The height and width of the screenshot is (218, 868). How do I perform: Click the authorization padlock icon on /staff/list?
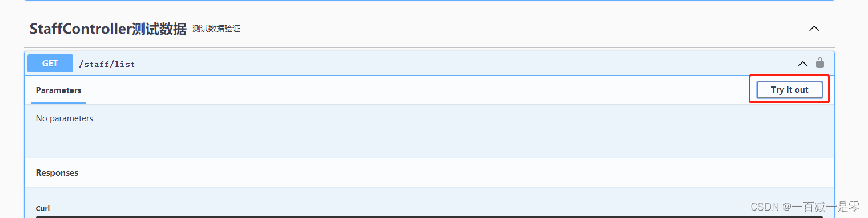tap(820, 63)
